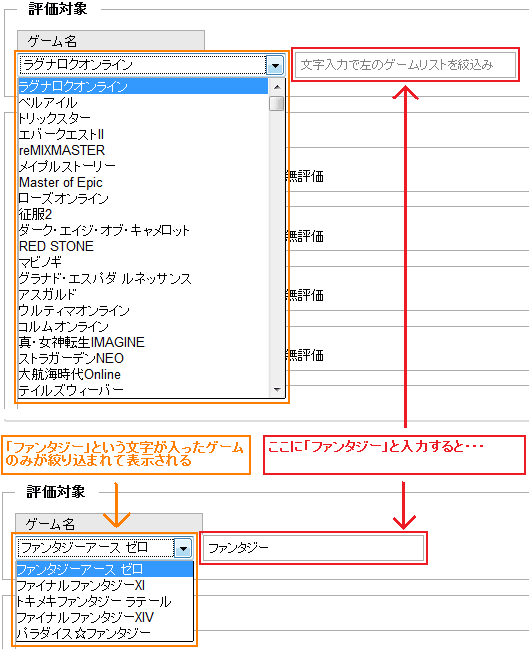Select トキメキファンタジー ラテール entry
The width and height of the screenshot is (529, 649).
105,601
